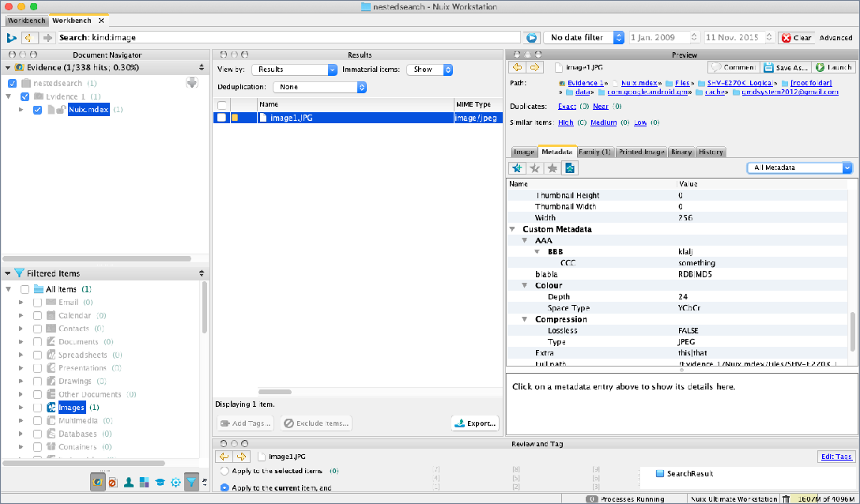Click the Export... button

coord(476,423)
